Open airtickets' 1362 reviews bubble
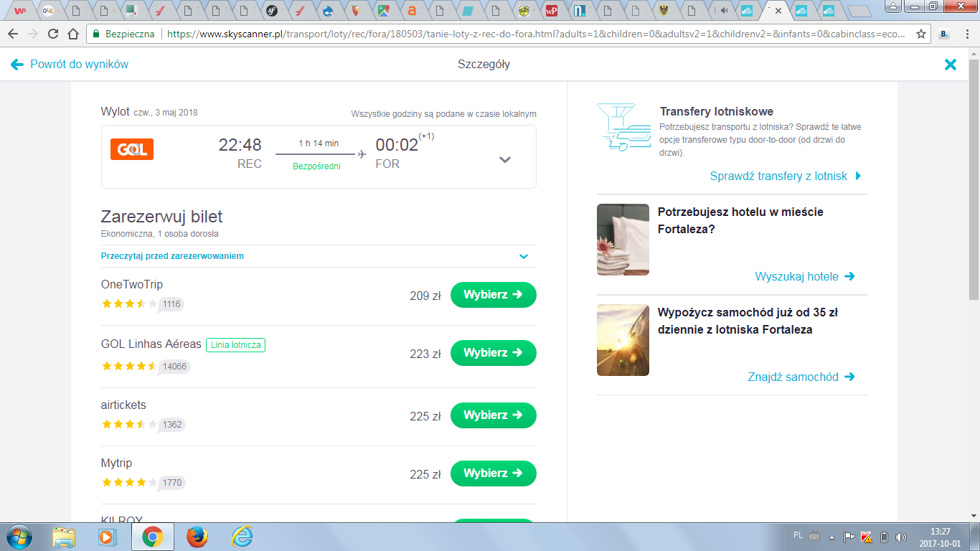Viewport: 980px width, 551px height. tap(171, 425)
